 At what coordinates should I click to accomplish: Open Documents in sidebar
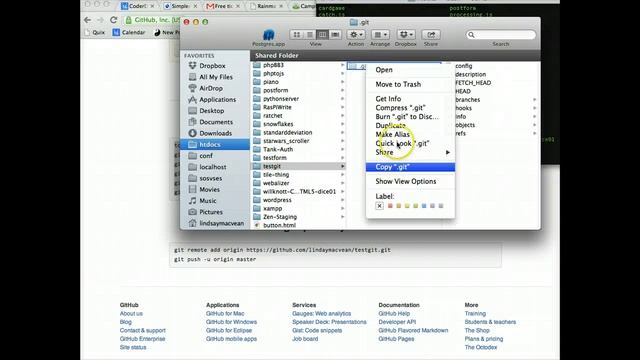(216, 122)
